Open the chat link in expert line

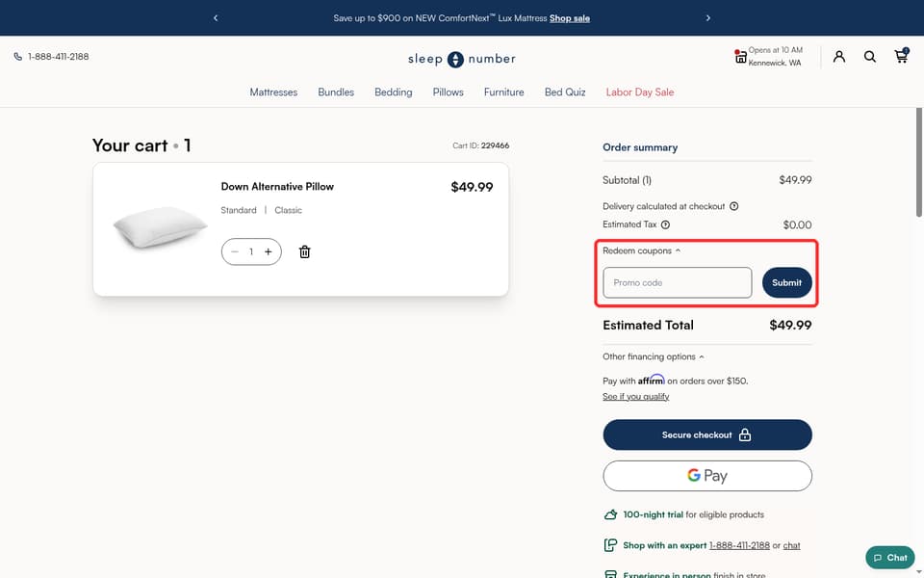[x=791, y=545]
